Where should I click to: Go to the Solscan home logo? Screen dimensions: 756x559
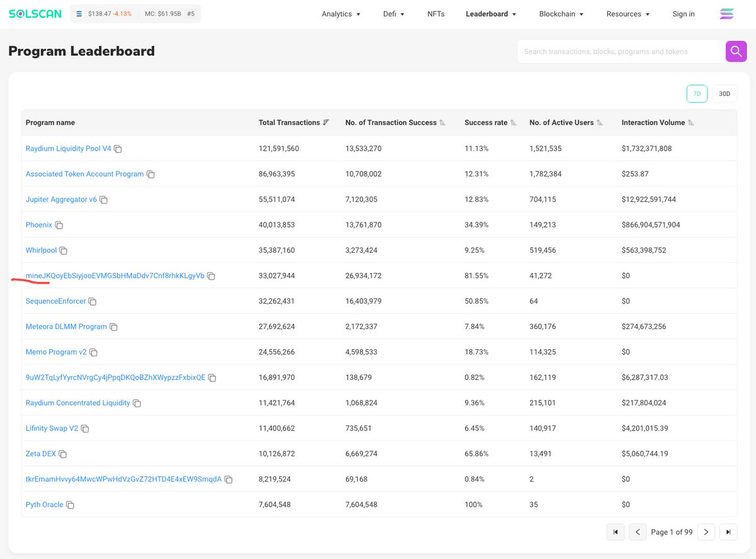click(x=35, y=13)
